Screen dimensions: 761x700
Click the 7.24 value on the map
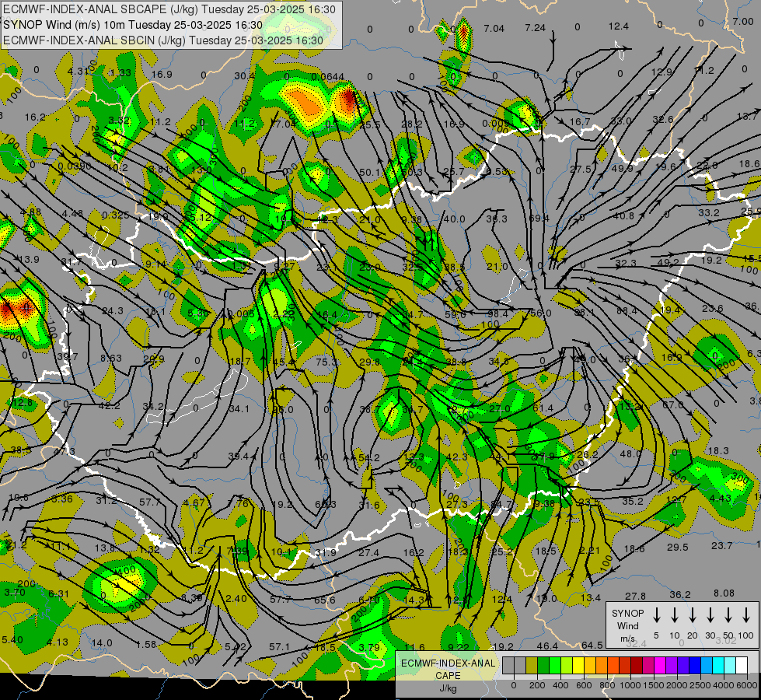click(x=536, y=28)
